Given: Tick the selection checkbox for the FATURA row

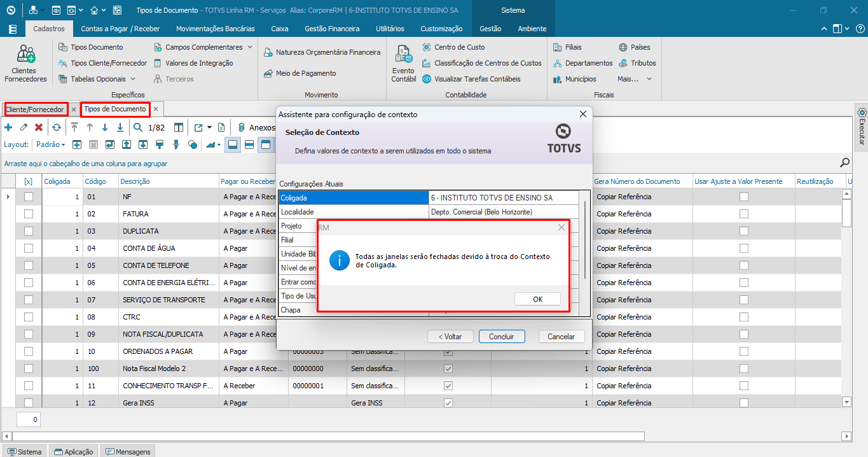Looking at the screenshot, I should click(x=29, y=214).
